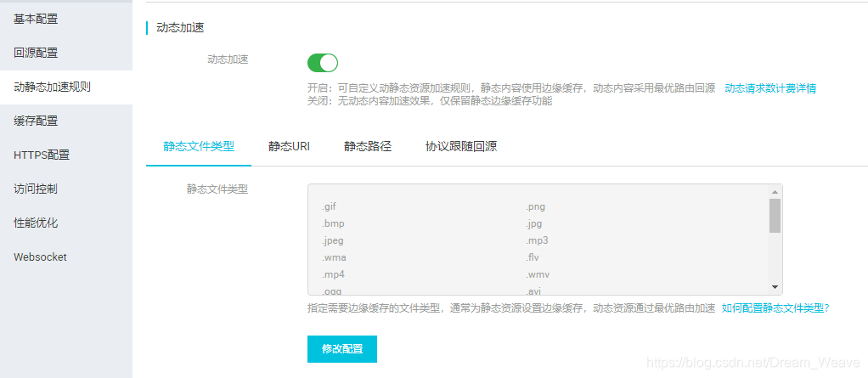Image resolution: width=868 pixels, height=378 pixels.
Task: Open the 动态请求数计费详情 link
Action: tap(770, 88)
